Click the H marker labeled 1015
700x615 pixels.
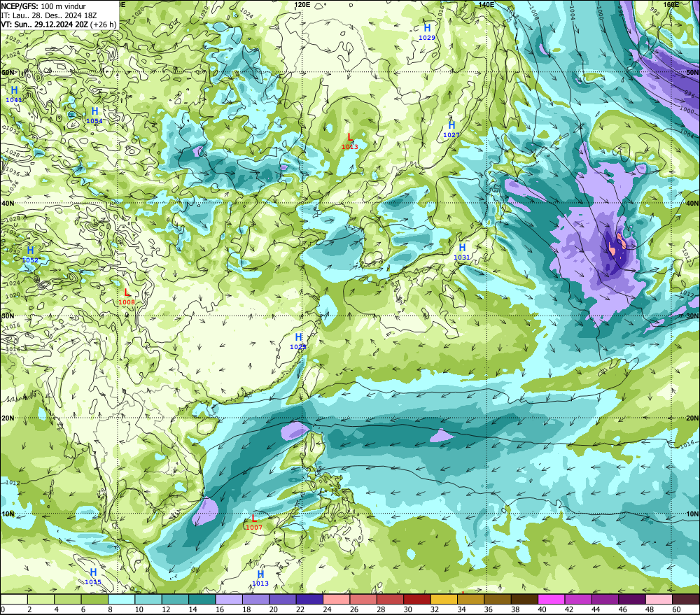click(93, 572)
